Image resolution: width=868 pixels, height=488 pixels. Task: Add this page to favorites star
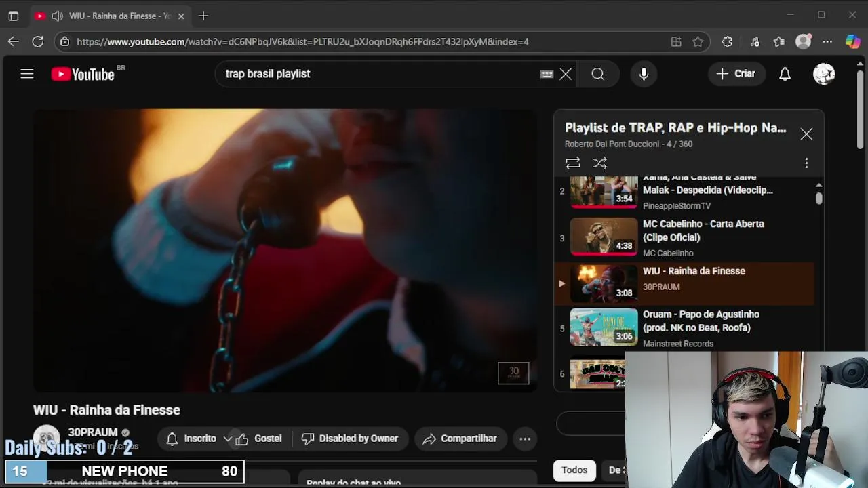tap(698, 41)
